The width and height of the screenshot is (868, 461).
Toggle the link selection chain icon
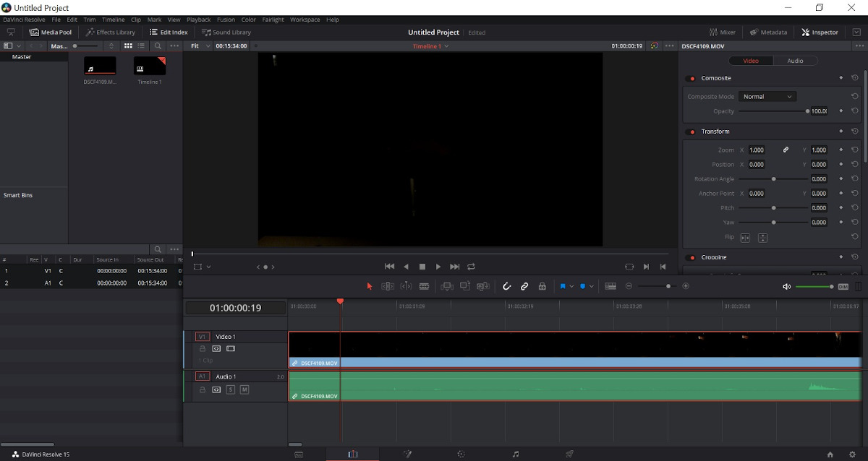coord(524,286)
